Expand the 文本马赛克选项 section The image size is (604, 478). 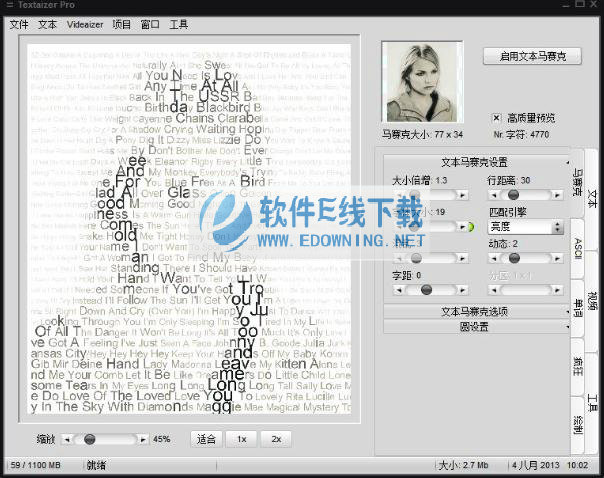click(477, 311)
